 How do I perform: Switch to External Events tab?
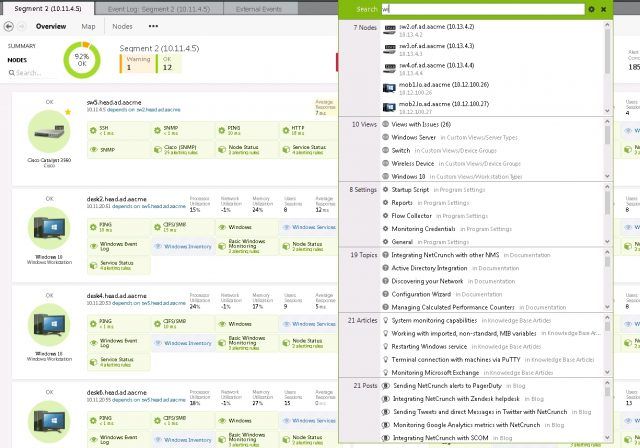click(x=259, y=9)
